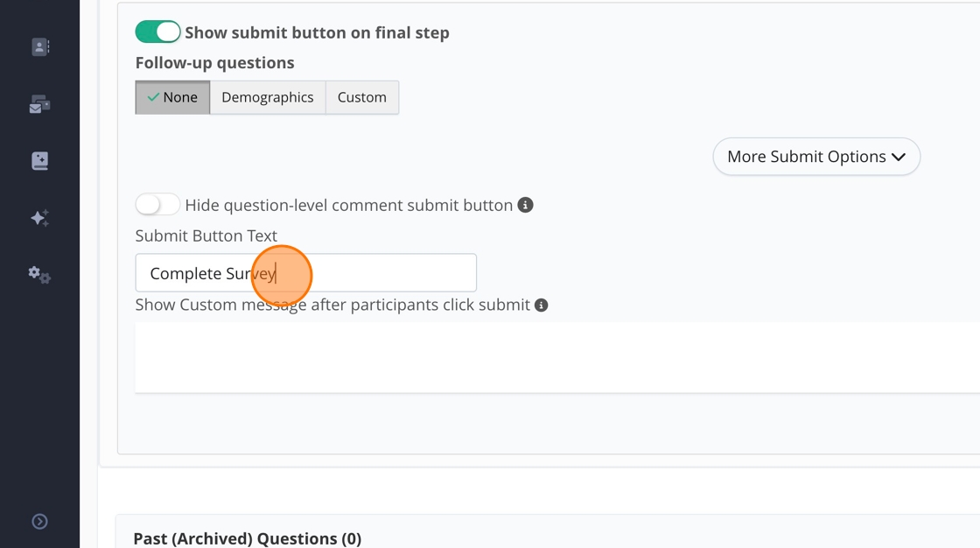Select None for follow-up questions
This screenshot has height=548, width=980.
click(x=172, y=97)
